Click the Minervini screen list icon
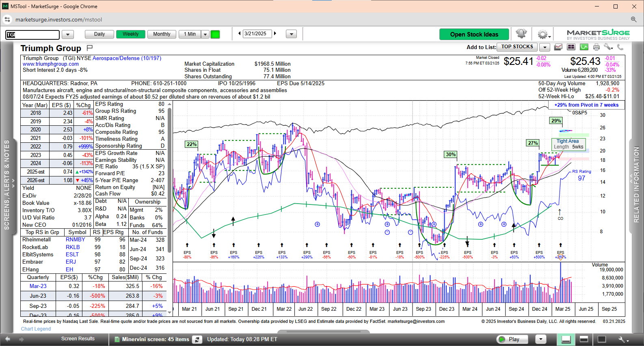The height and width of the screenshot is (346, 644). 117,340
